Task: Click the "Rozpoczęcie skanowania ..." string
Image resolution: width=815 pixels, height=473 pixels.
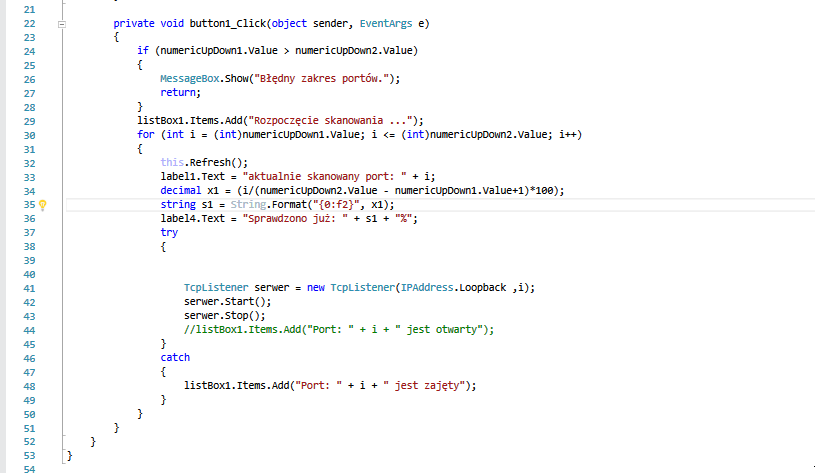Action: 330,121
